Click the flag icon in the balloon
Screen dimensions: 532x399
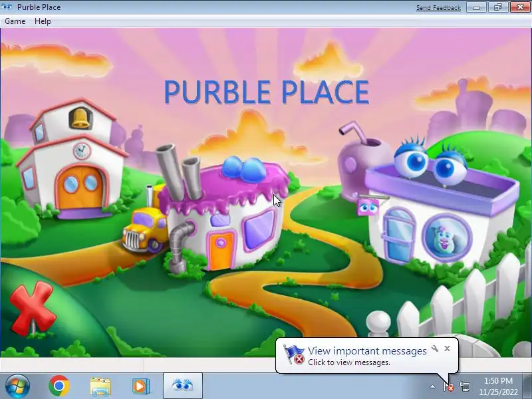pyautogui.click(x=294, y=355)
